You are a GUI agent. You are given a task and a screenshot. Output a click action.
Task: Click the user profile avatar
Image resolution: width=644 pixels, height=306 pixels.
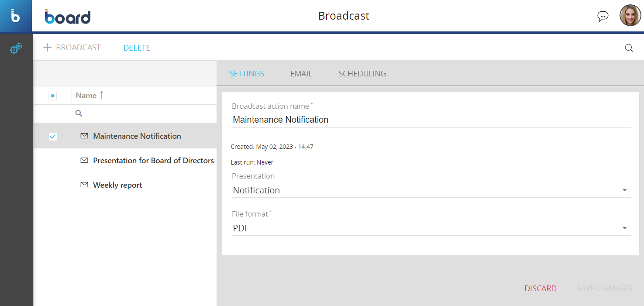pyautogui.click(x=630, y=16)
